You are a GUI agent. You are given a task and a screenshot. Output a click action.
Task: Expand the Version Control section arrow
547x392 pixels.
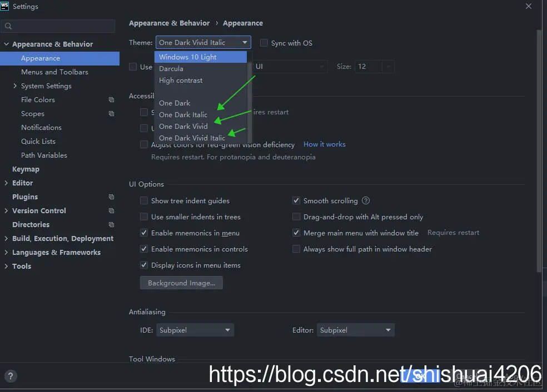pos(6,210)
